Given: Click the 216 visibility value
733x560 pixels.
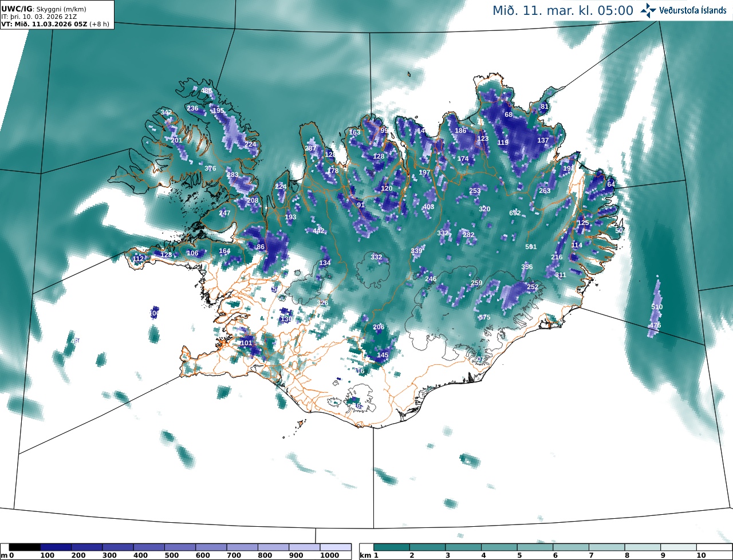Looking at the screenshot, I should pos(557,257).
